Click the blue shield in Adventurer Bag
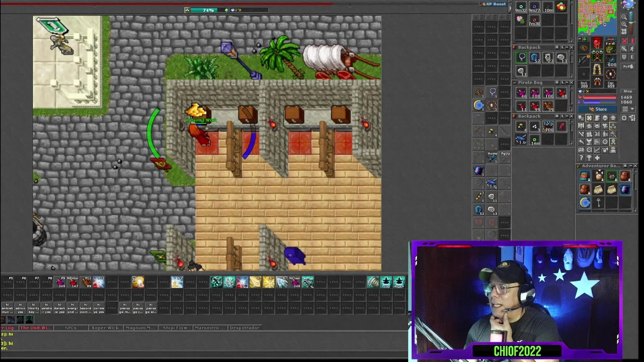The width and height of the screenshot is (644, 362). click(x=625, y=190)
